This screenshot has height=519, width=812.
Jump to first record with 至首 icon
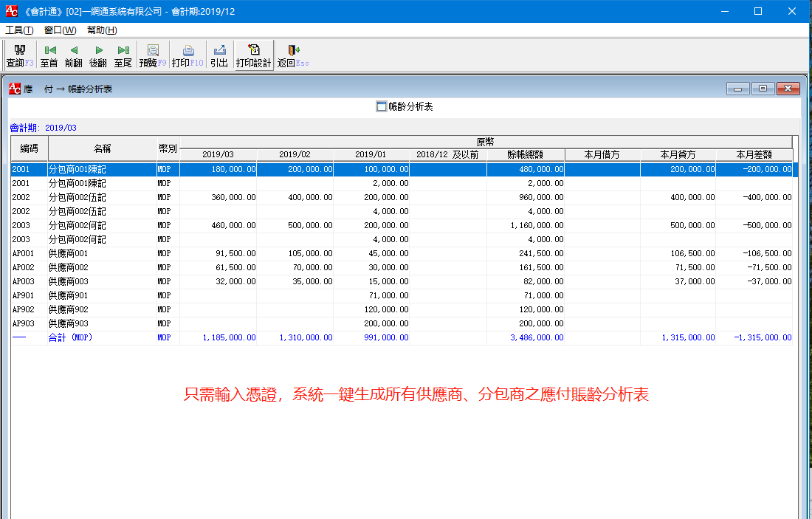[49, 54]
